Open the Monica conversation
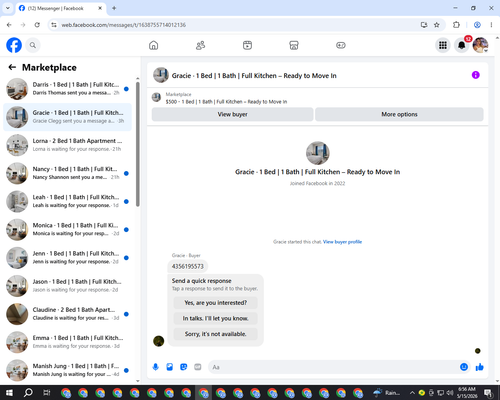This screenshot has height=400, width=500. tap(67, 230)
